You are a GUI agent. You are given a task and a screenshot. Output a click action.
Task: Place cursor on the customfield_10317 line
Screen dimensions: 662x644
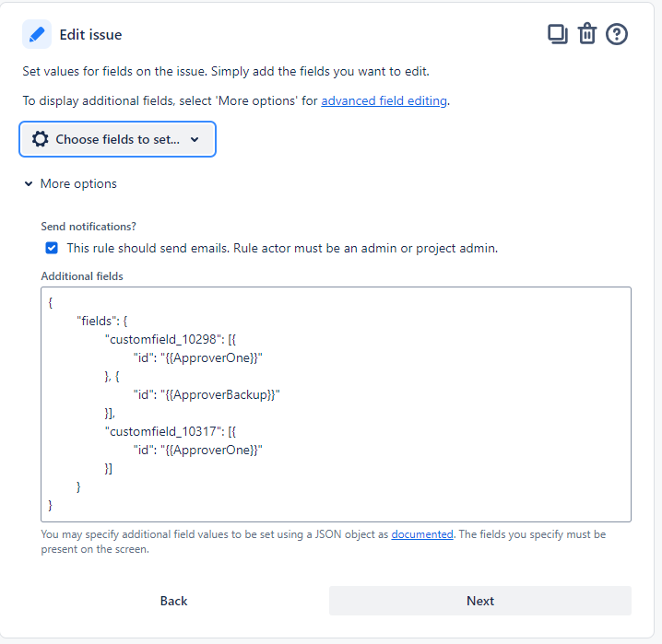[171, 431]
